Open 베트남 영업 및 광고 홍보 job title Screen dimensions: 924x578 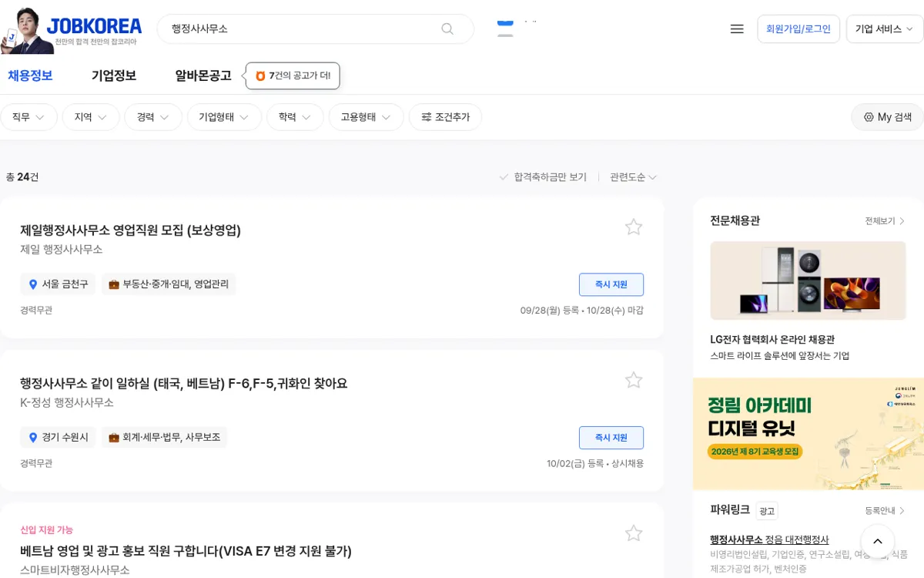[186, 551]
